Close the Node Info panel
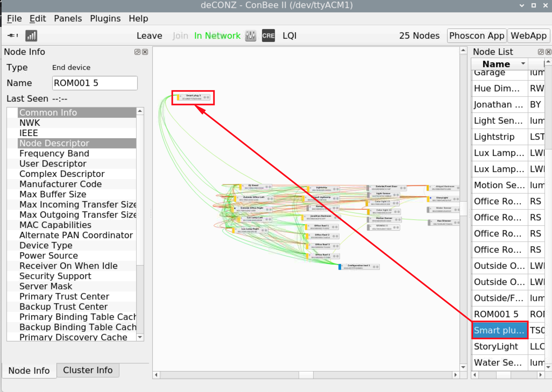552x392 pixels. 145,52
